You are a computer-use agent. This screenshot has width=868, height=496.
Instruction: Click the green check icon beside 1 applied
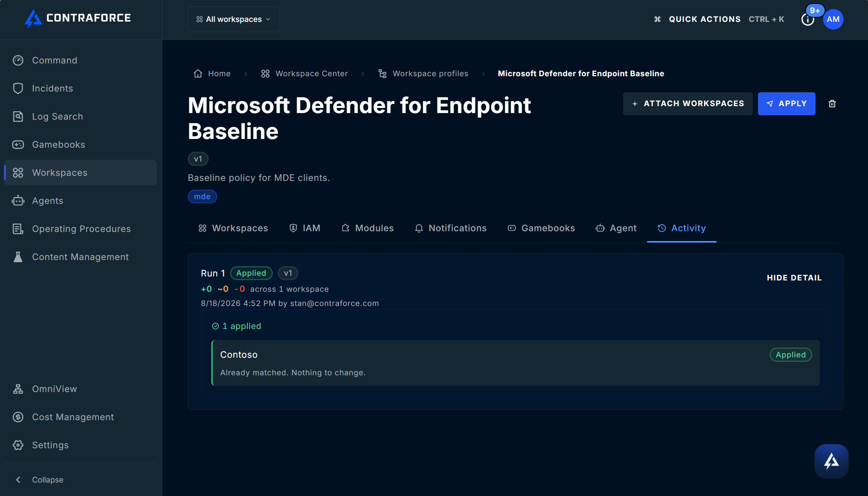pyautogui.click(x=215, y=326)
